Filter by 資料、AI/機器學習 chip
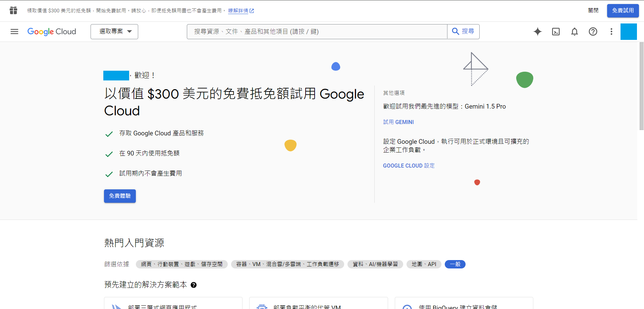644x309 pixels. coord(375,264)
